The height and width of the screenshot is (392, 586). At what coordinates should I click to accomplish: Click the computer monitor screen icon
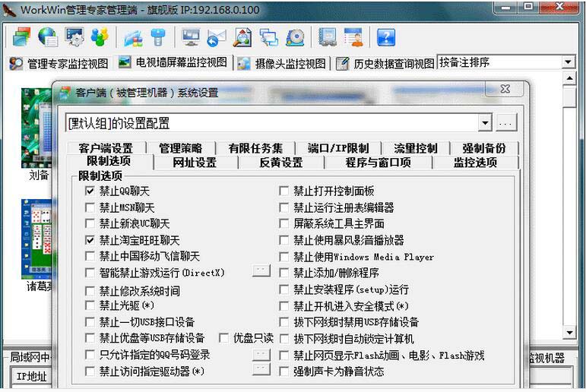tap(191, 37)
